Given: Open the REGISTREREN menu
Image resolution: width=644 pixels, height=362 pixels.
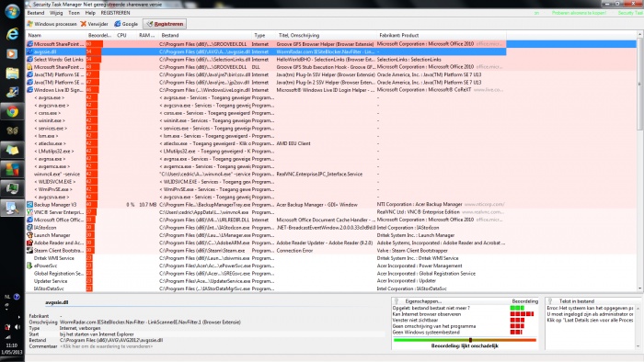Looking at the screenshot, I should [115, 13].
